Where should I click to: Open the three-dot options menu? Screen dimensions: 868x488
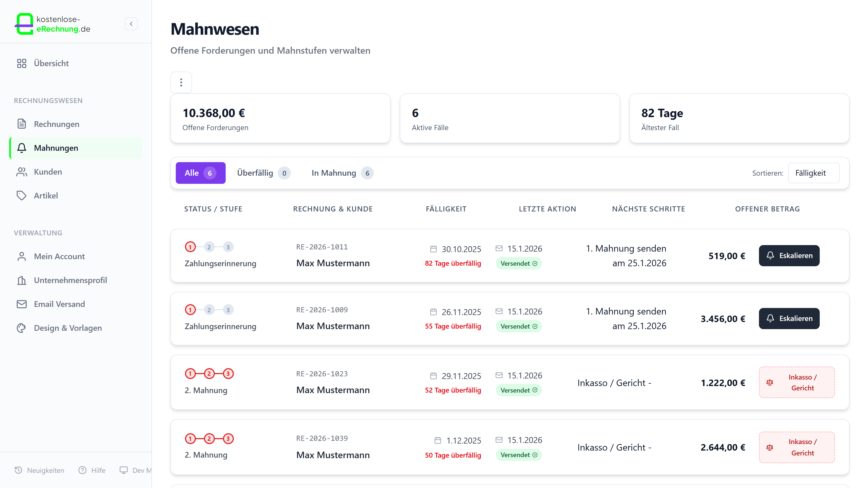click(x=181, y=82)
